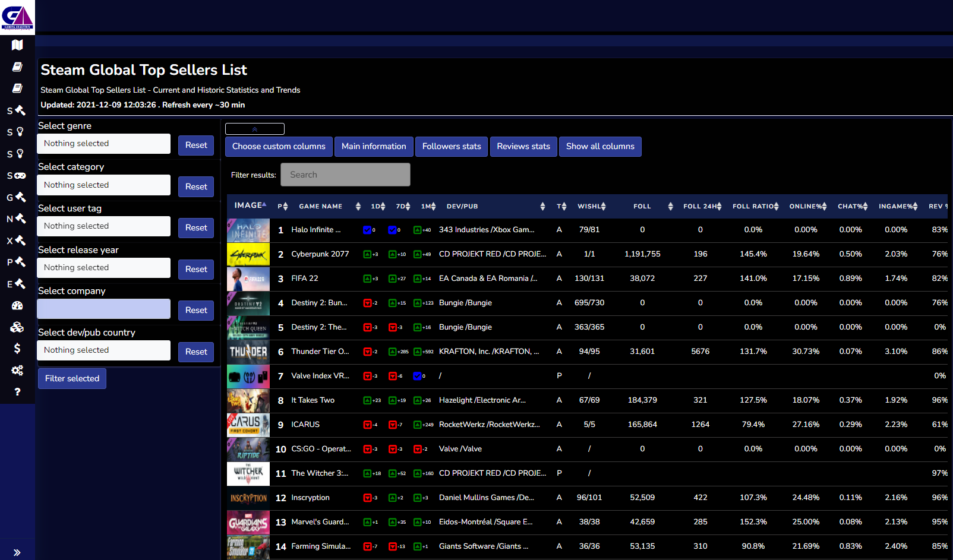
Task: Open the gears settings icon in sidebar
Action: coord(17,371)
